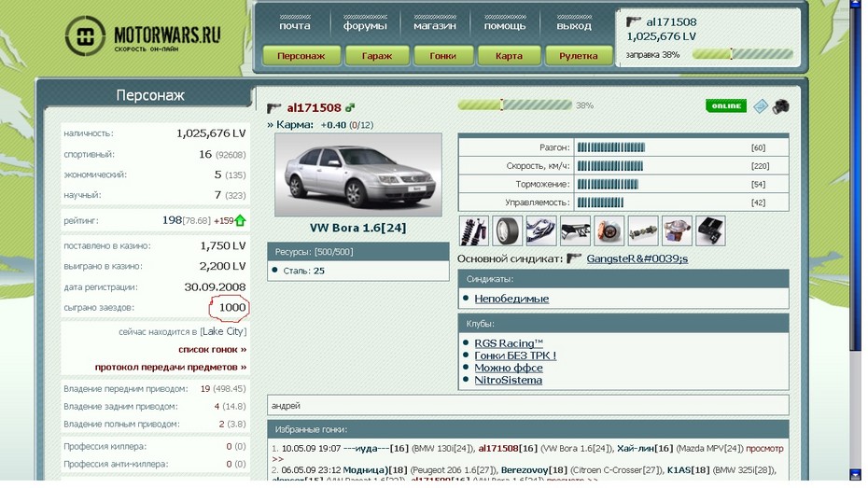Open the форумы menu item
The width and height of the screenshot is (868, 488).
(x=365, y=26)
